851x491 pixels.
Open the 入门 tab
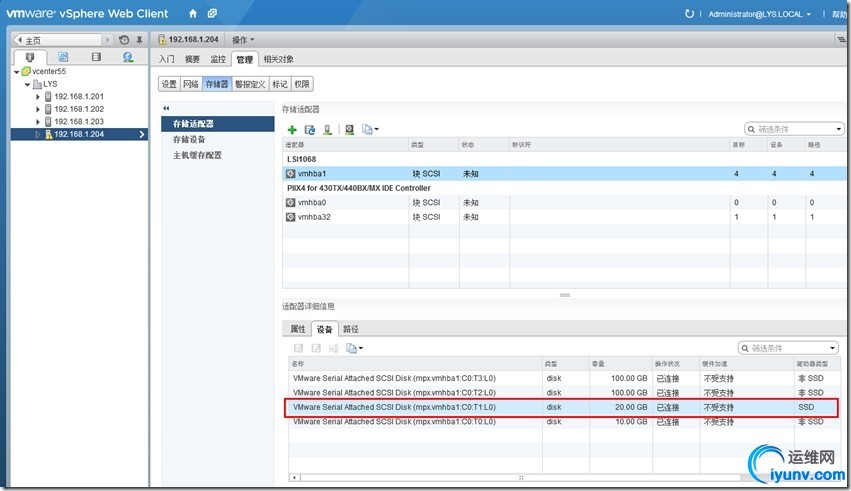(x=167, y=59)
